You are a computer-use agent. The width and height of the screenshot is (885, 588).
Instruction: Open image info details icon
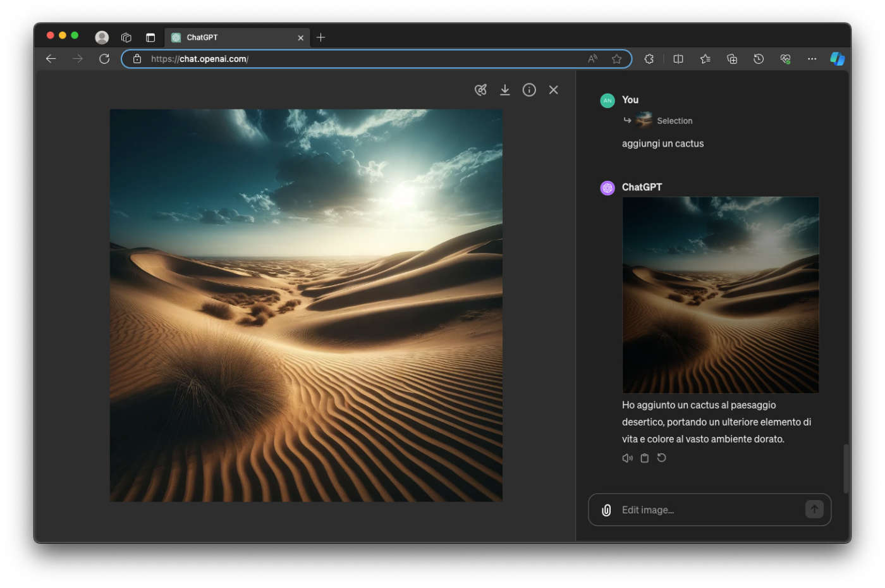pos(529,90)
